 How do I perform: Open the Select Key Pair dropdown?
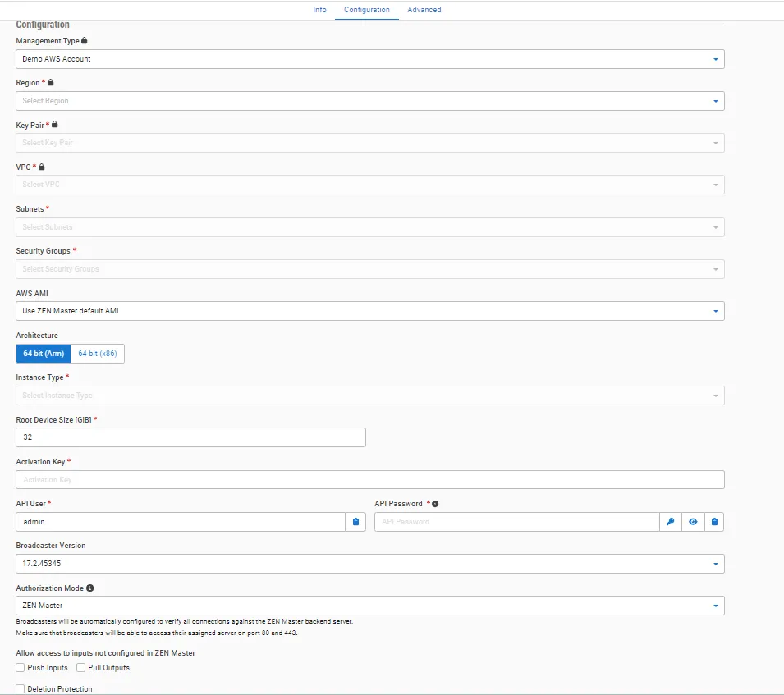pos(370,143)
